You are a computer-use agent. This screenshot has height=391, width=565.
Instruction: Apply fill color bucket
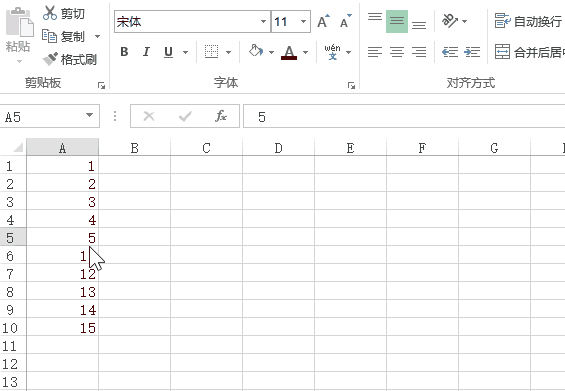point(255,51)
